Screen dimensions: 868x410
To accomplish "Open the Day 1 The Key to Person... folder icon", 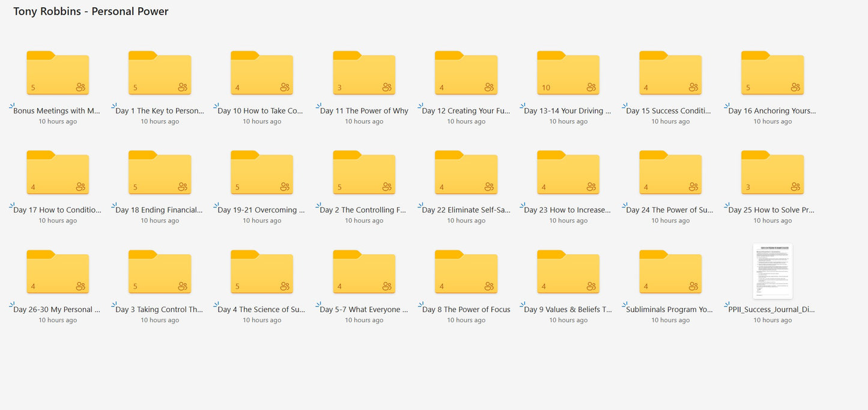I will click(x=160, y=73).
